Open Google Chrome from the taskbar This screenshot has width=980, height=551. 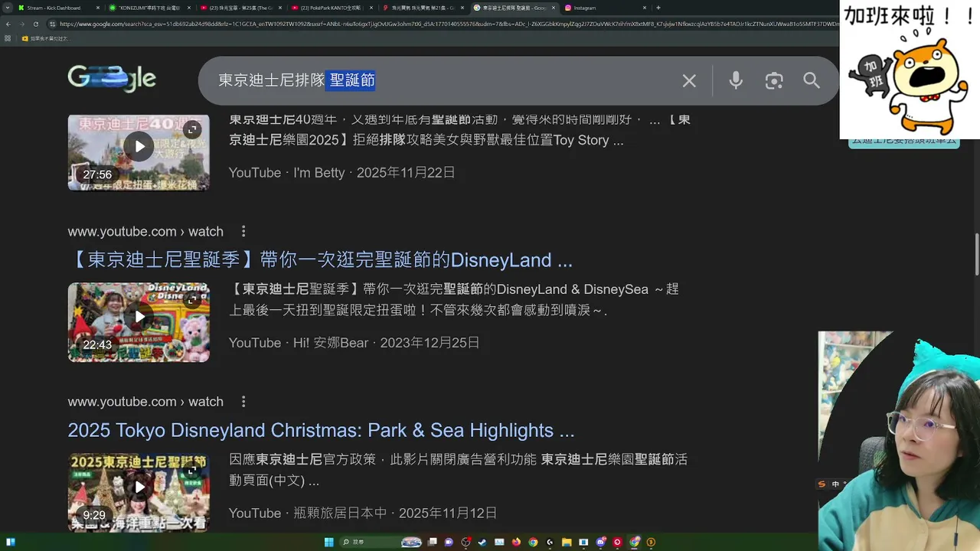point(533,543)
